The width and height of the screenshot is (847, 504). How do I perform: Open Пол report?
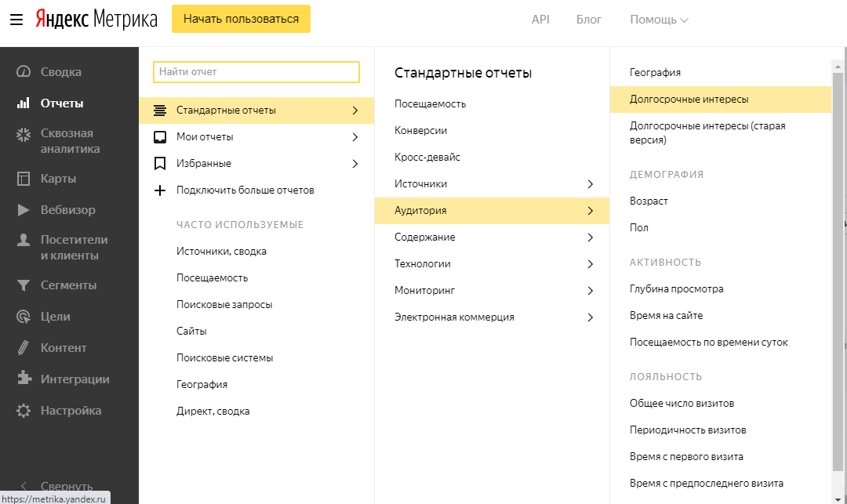pyautogui.click(x=639, y=228)
